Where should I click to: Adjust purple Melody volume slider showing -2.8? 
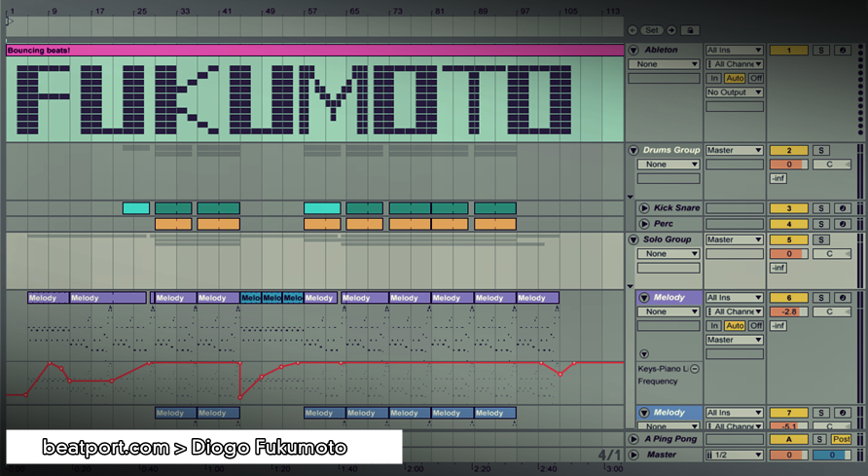789,312
